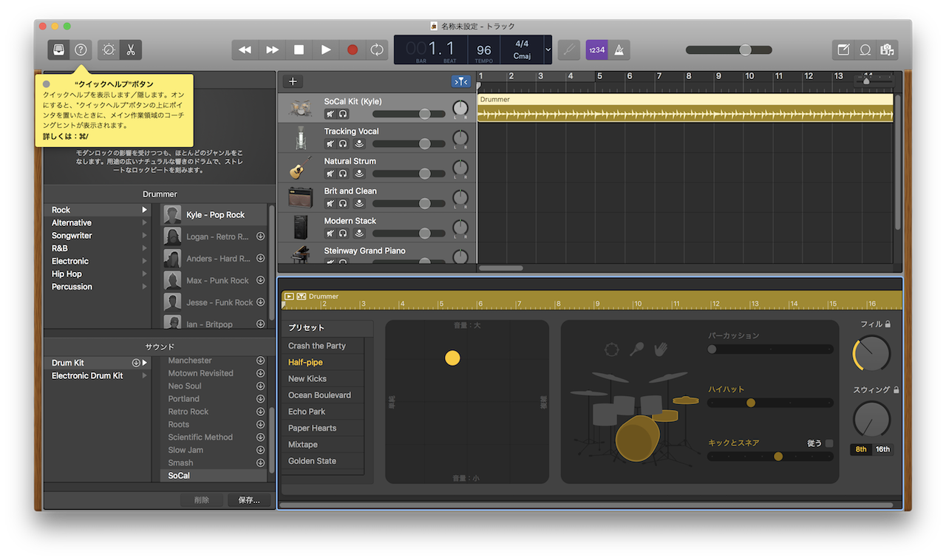This screenshot has height=560, width=946.
Task: Download the Neo Soul drum kit
Action: (260, 386)
